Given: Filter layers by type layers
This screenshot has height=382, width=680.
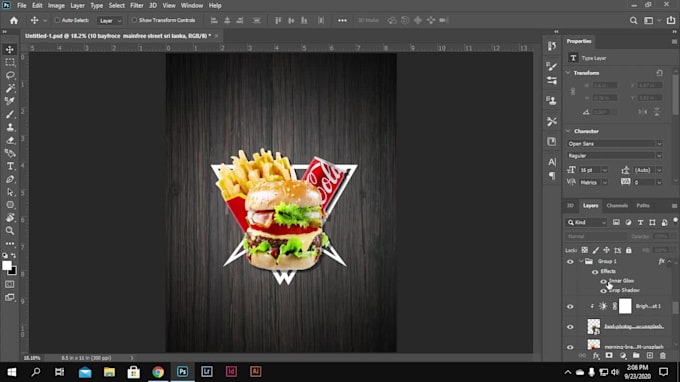Looking at the screenshot, I should click(640, 222).
